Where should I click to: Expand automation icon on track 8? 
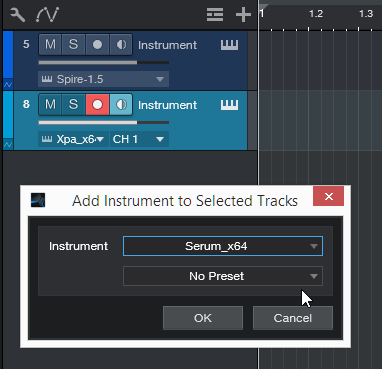tap(8, 145)
